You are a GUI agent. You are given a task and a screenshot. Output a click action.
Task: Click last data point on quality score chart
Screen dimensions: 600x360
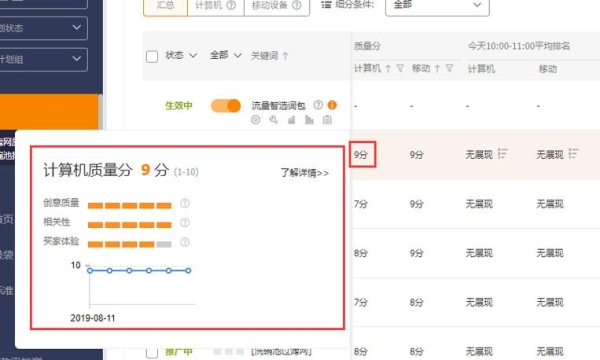(x=188, y=270)
